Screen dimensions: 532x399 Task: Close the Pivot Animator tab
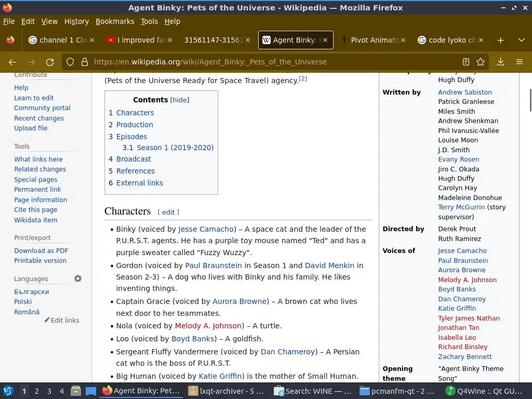pos(403,40)
